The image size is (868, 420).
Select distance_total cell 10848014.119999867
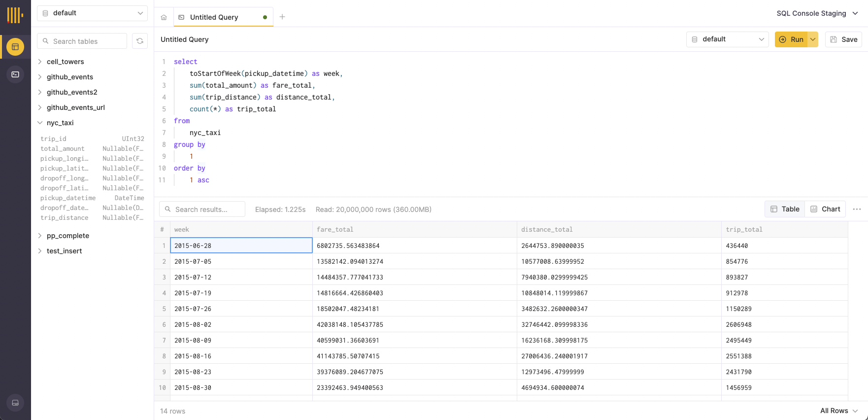[619, 293]
